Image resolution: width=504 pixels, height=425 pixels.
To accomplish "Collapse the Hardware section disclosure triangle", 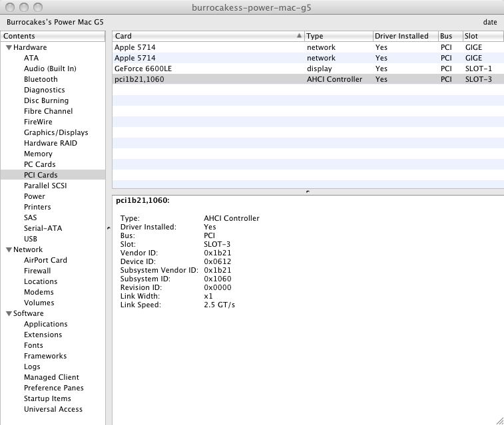I will tap(9, 48).
